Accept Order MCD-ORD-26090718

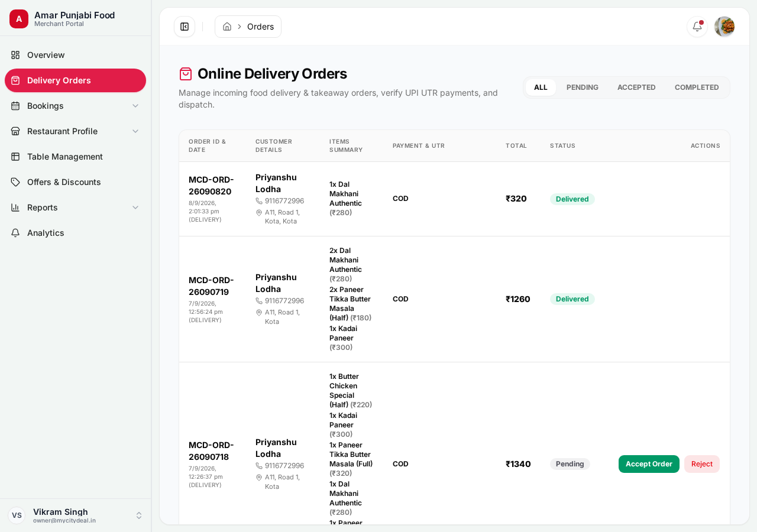649,464
